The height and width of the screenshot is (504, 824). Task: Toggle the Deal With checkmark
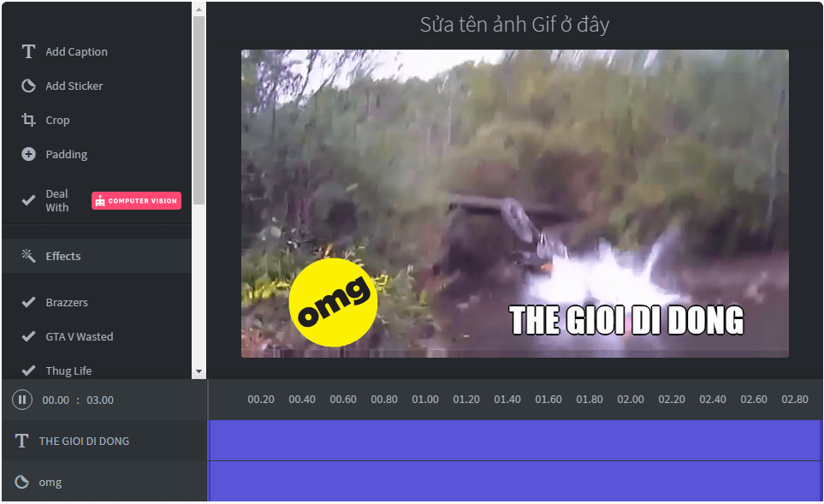click(x=28, y=200)
